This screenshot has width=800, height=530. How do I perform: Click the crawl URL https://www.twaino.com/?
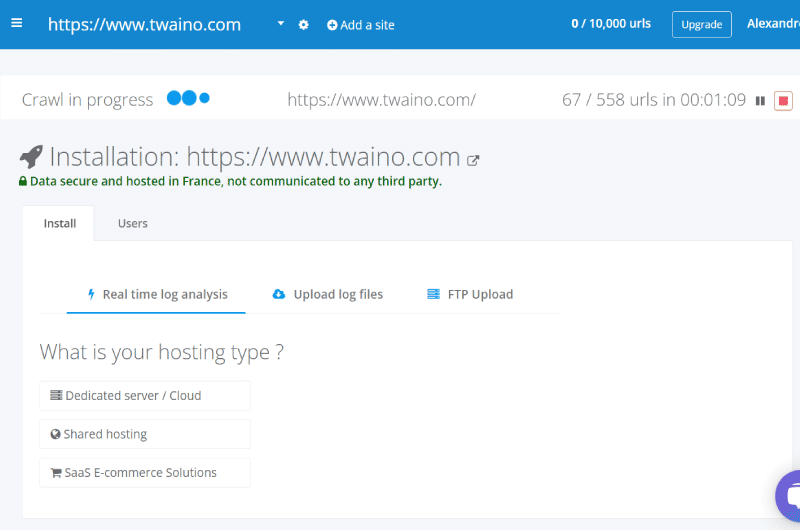coord(382,99)
